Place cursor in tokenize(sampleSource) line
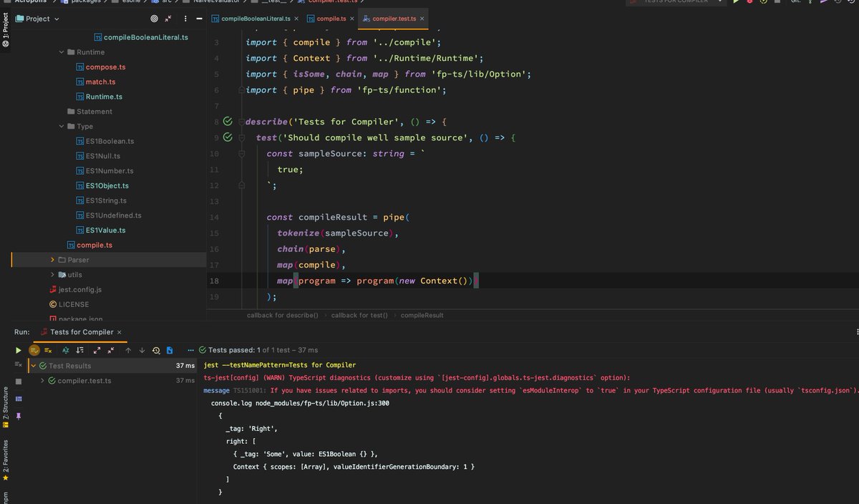This screenshot has height=504, width=859. coord(337,233)
